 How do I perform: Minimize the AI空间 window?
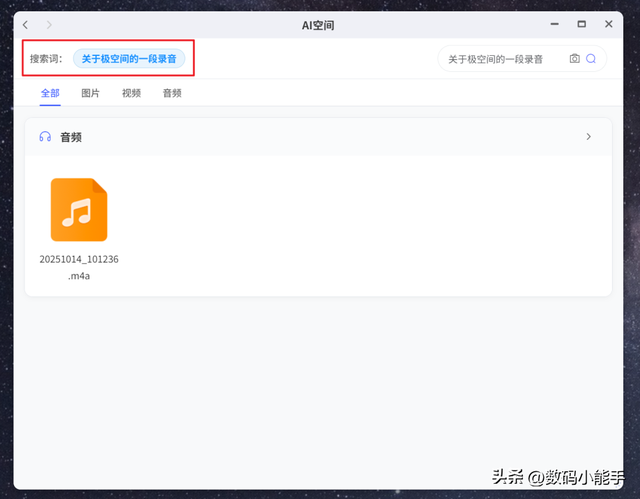click(x=555, y=24)
